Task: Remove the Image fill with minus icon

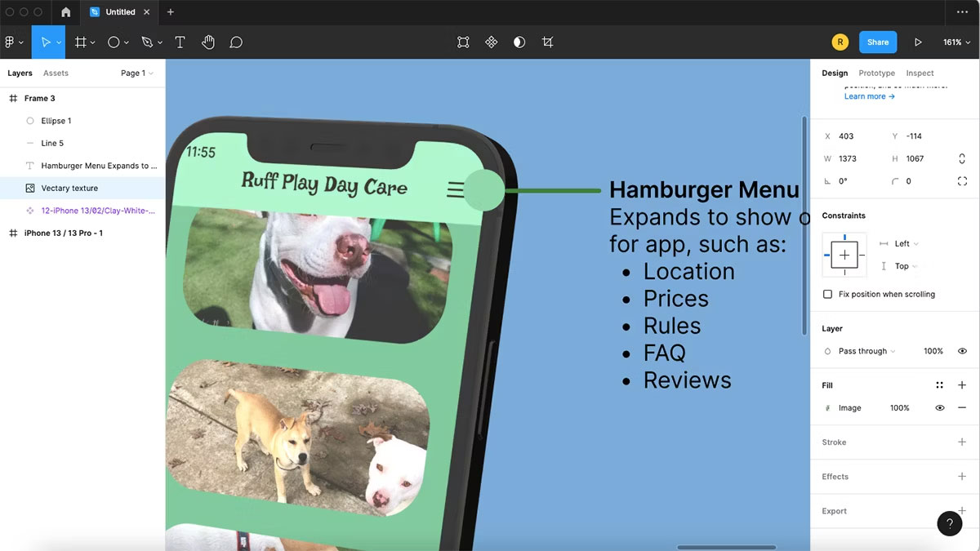Action: 962,408
